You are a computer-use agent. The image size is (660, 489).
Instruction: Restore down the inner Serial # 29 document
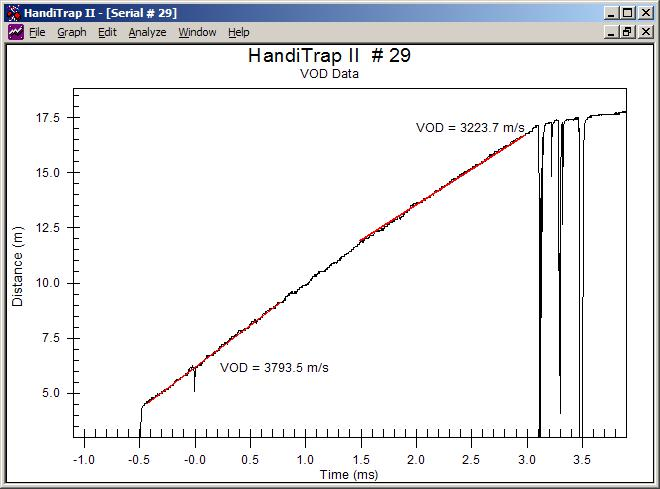(x=627, y=32)
